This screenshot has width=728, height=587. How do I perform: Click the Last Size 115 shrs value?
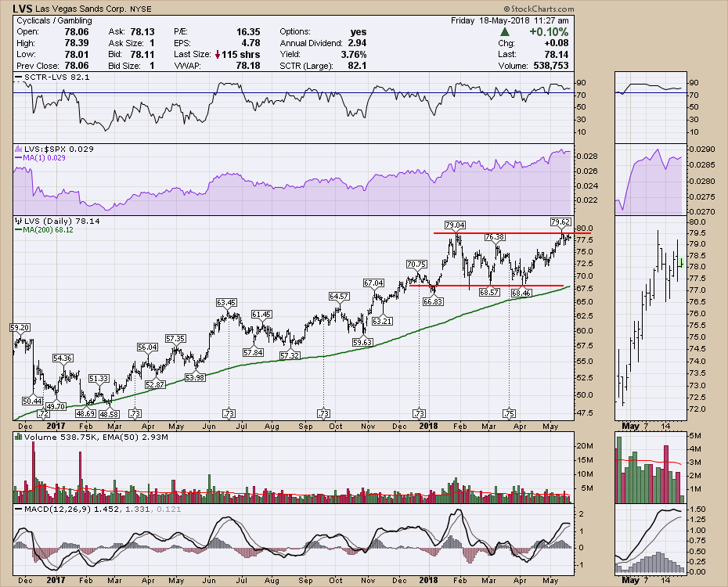point(240,54)
